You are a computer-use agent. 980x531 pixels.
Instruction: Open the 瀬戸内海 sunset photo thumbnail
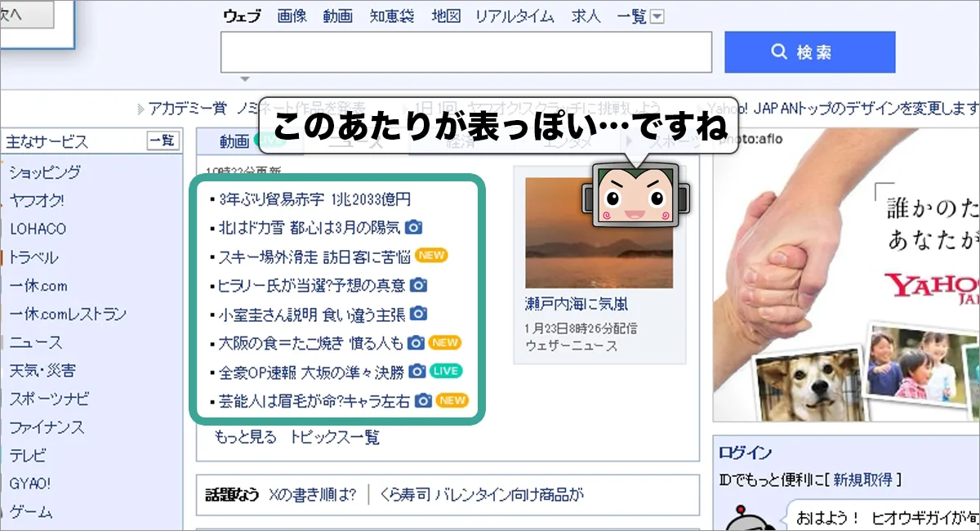(599, 233)
